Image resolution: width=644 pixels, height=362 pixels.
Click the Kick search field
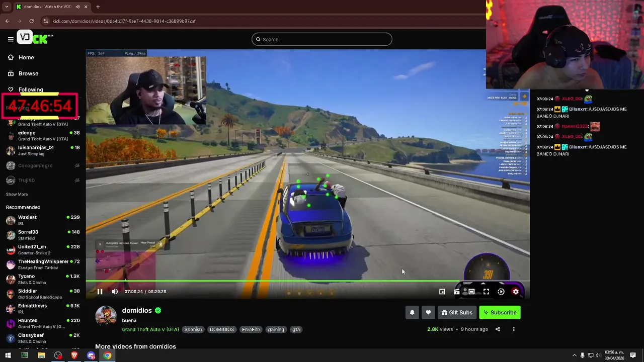[x=322, y=39]
